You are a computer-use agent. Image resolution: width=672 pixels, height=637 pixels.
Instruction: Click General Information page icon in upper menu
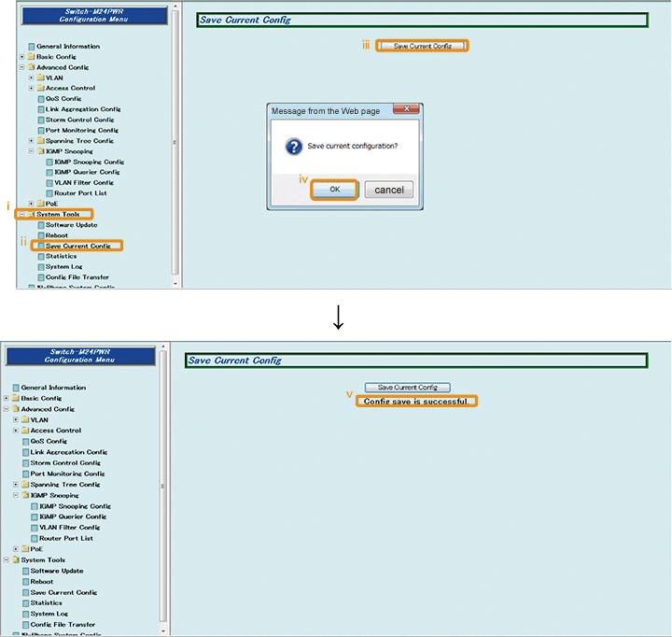click(x=31, y=47)
